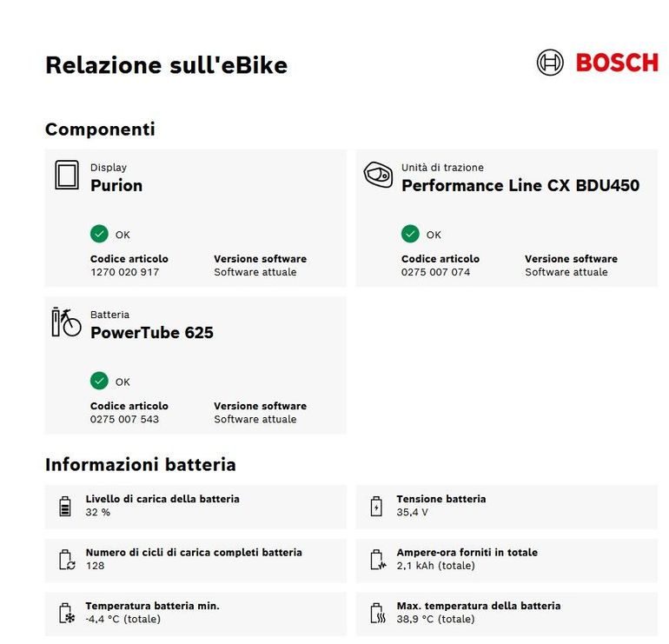Click the green OK checkmark for PowerTube 625

[x=99, y=381]
